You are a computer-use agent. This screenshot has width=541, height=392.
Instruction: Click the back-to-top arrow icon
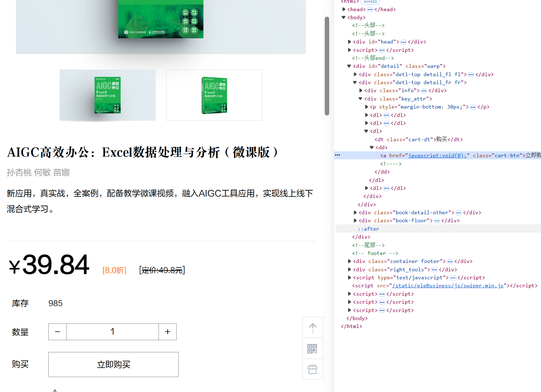[313, 328]
